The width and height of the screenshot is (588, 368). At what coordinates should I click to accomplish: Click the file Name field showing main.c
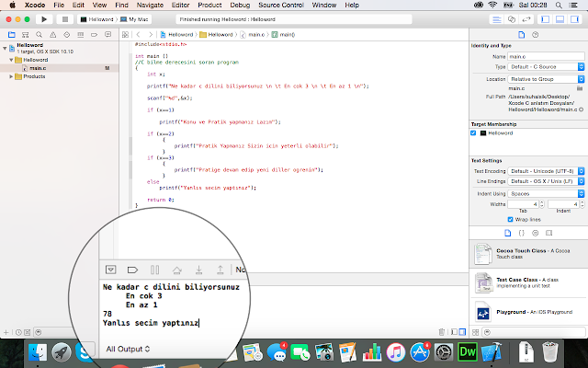coord(547,56)
